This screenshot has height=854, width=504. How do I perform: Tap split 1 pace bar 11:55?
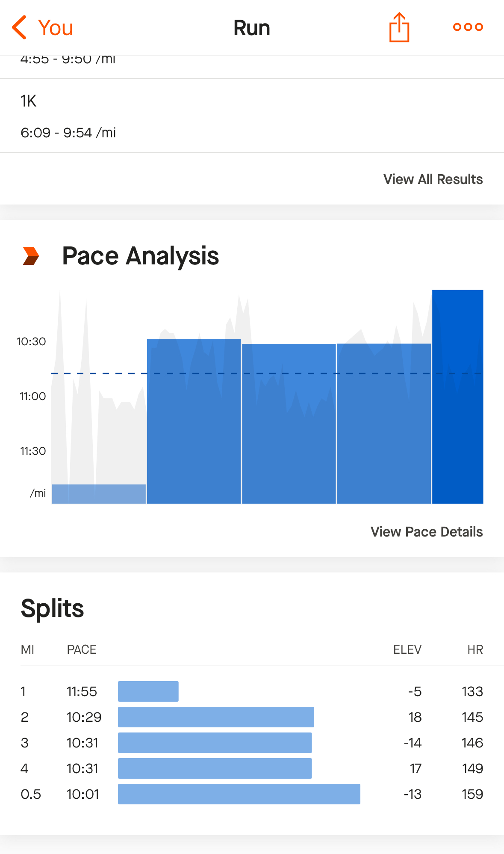pyautogui.click(x=148, y=691)
